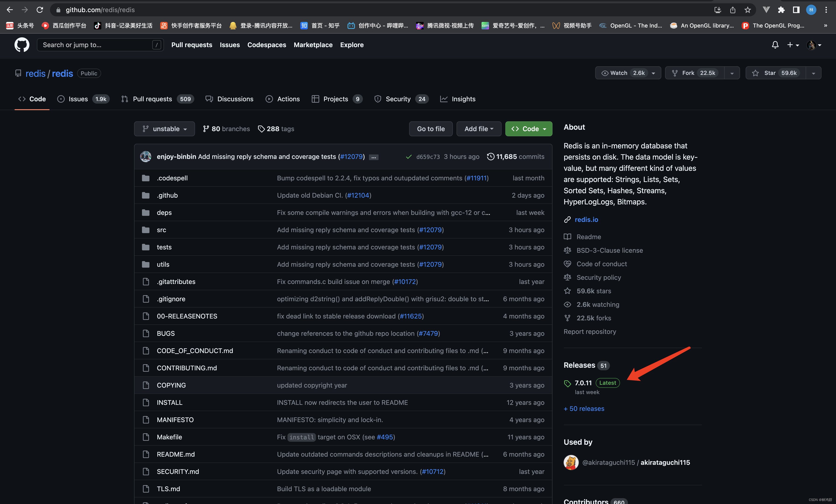Open the 59.6k stars link
Image resolution: width=836 pixels, height=504 pixels.
(x=594, y=291)
